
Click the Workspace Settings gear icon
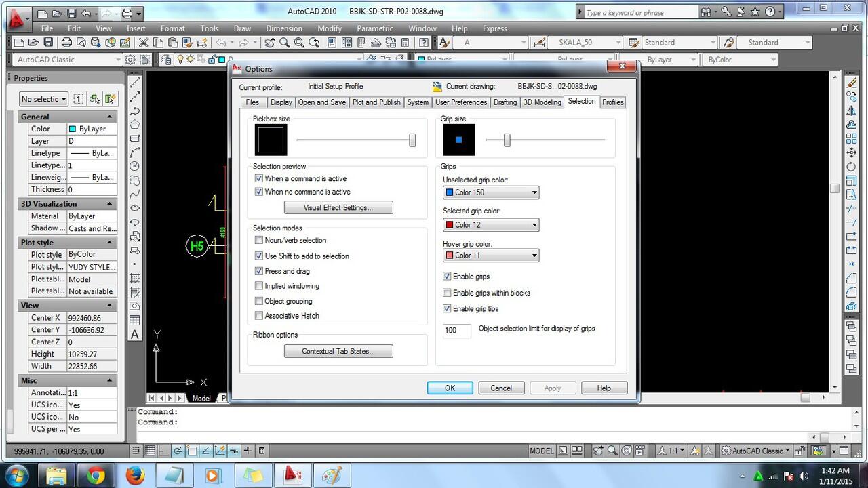(130, 60)
